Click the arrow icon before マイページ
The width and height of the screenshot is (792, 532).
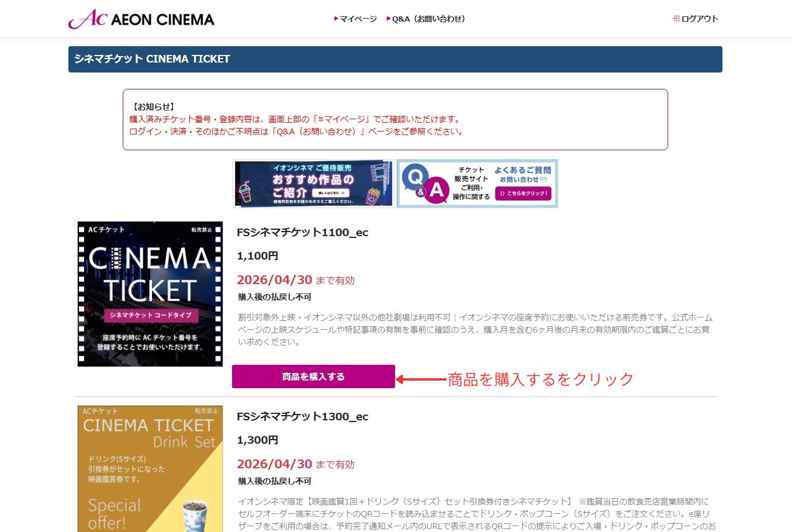[336, 19]
